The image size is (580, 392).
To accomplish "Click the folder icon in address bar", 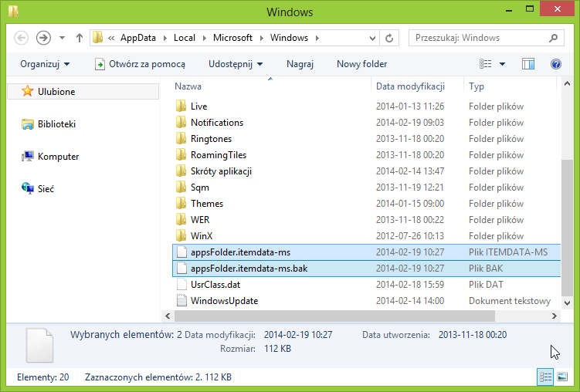I will tap(97, 38).
